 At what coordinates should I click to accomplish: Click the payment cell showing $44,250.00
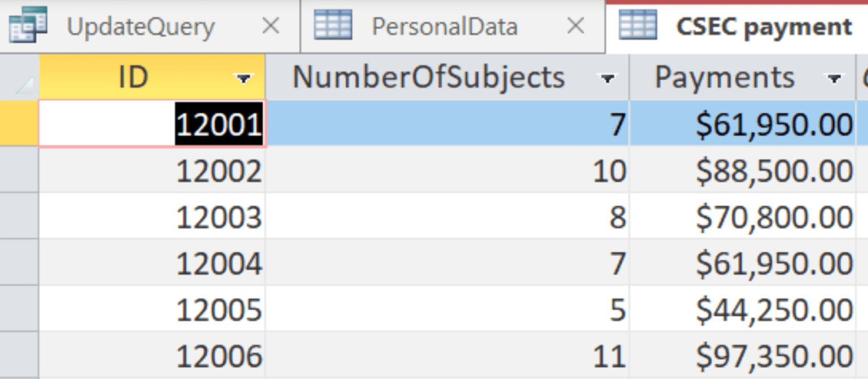pos(774,310)
